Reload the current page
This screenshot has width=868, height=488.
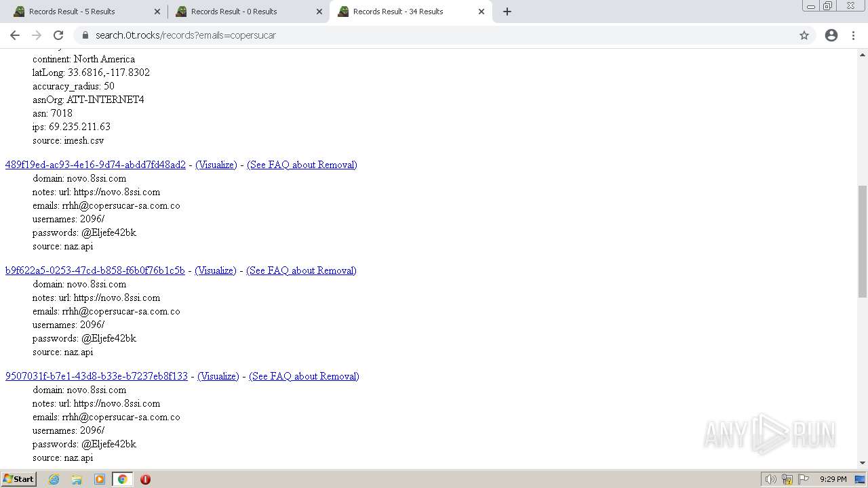(x=58, y=35)
